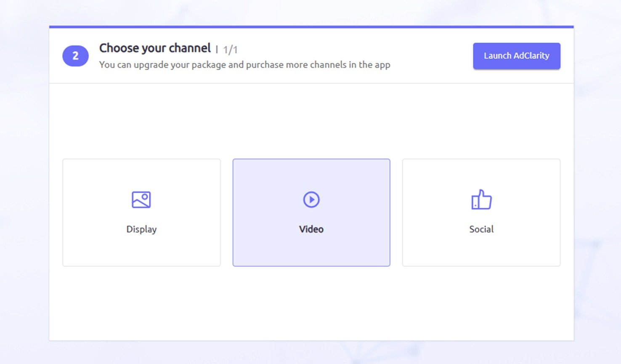
Task: Select the Video play icon
Action: [x=311, y=199]
